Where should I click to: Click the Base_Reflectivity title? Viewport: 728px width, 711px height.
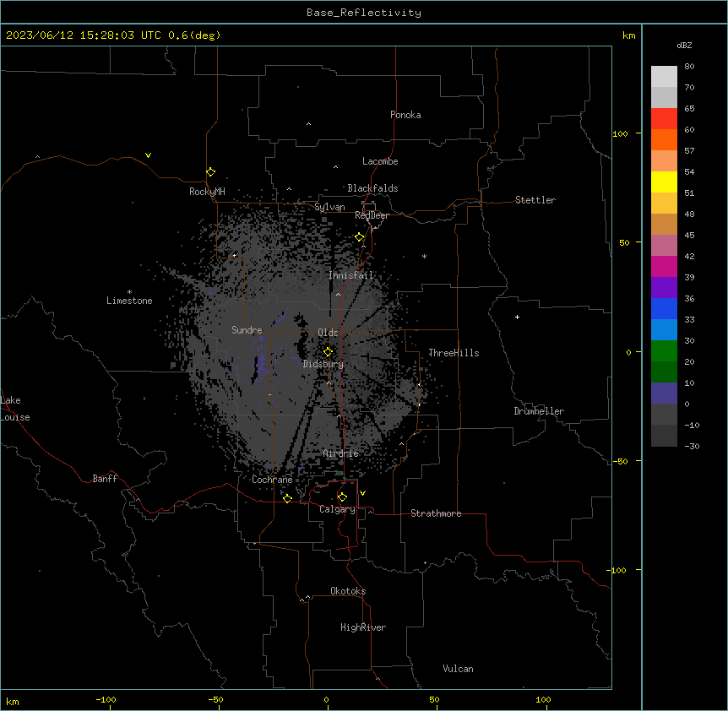364,13
